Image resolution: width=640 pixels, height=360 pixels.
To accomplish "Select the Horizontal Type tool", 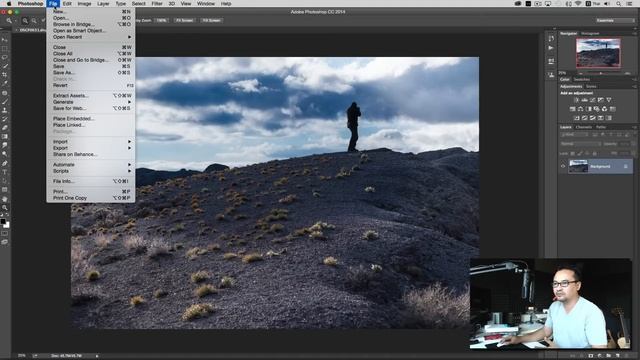I will pos(5,172).
